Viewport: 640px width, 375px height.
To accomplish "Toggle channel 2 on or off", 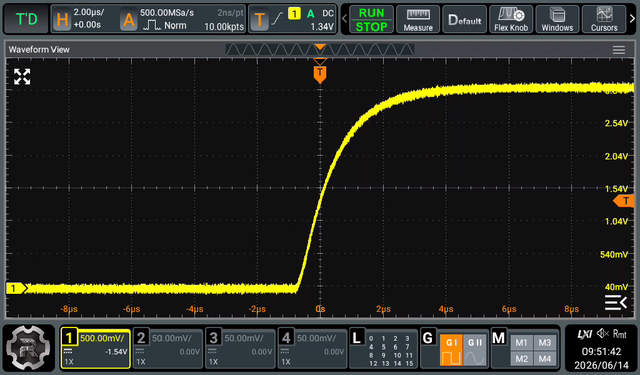I will click(x=141, y=338).
